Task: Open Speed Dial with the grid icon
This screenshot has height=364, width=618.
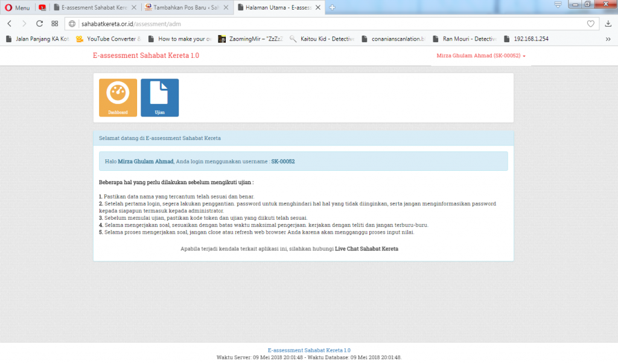Action: pyautogui.click(x=54, y=25)
